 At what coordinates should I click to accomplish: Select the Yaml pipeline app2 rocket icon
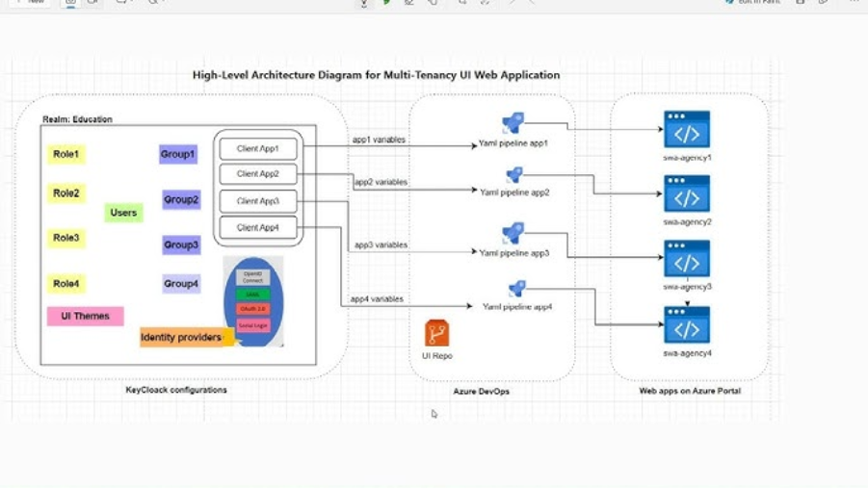tap(514, 174)
